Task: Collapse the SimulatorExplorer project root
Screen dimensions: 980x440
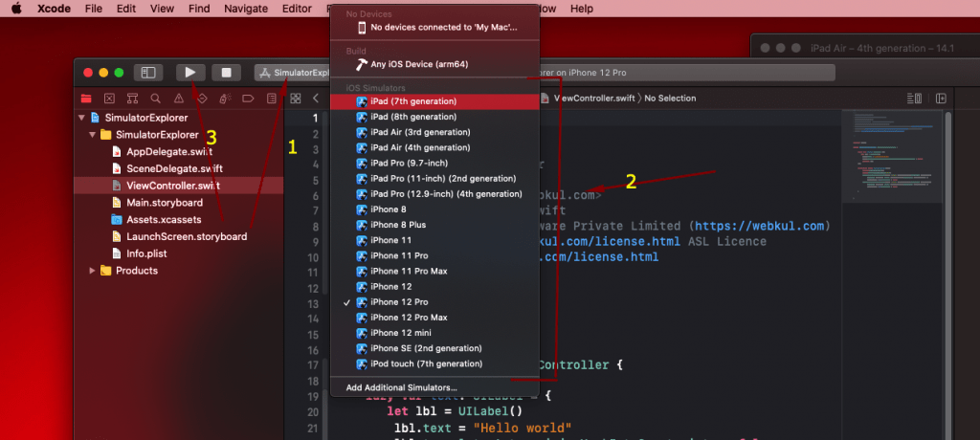Action: [81, 118]
